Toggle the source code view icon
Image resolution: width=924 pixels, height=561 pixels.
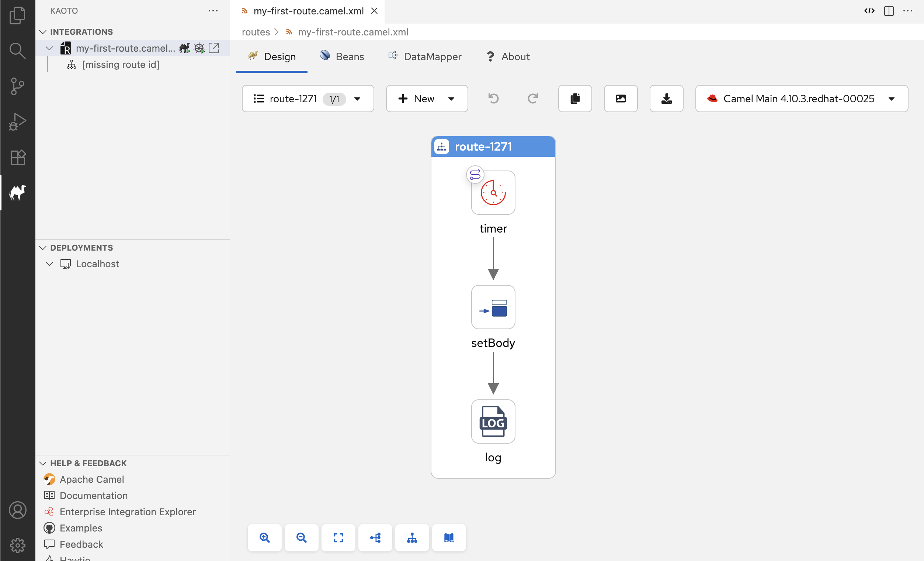869,11
